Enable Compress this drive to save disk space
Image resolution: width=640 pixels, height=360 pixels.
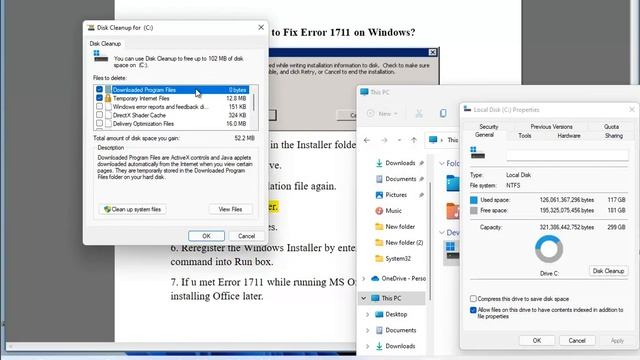[x=473, y=299]
